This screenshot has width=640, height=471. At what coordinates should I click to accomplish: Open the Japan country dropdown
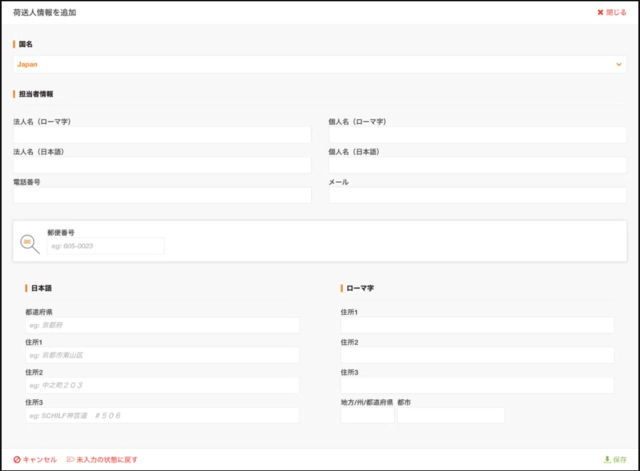[x=320, y=64]
